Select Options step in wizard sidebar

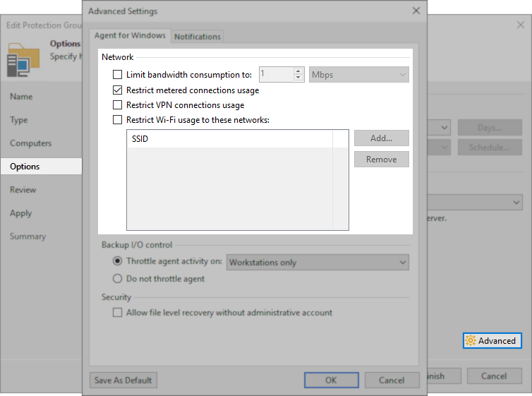[42, 167]
